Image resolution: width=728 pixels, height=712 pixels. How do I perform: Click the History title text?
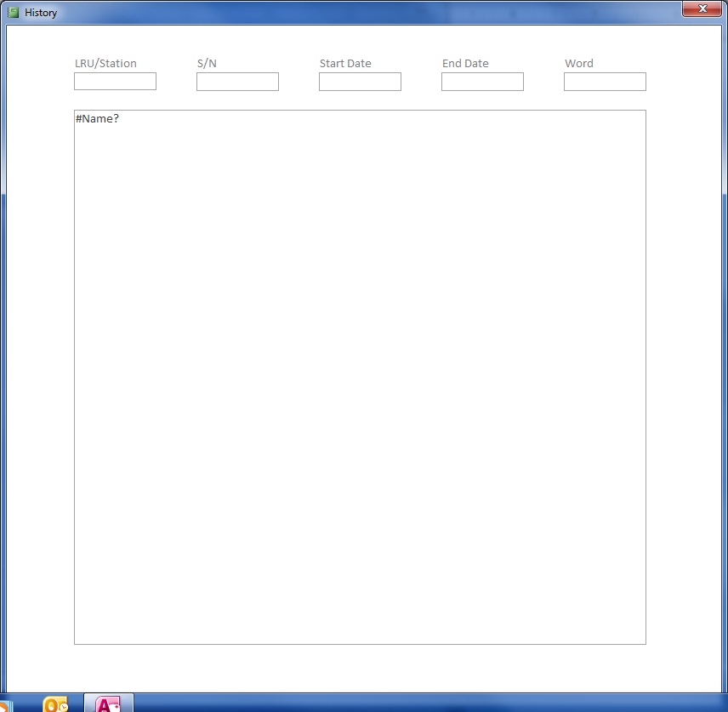(41, 13)
